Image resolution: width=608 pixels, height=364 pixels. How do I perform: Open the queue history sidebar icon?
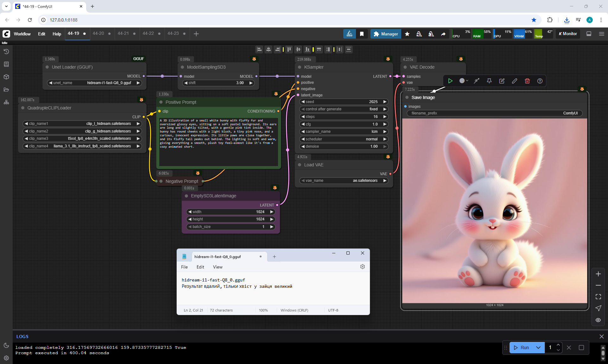point(6,52)
